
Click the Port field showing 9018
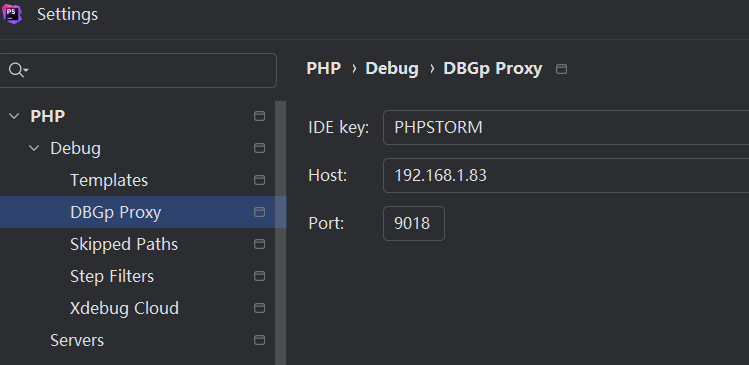414,223
